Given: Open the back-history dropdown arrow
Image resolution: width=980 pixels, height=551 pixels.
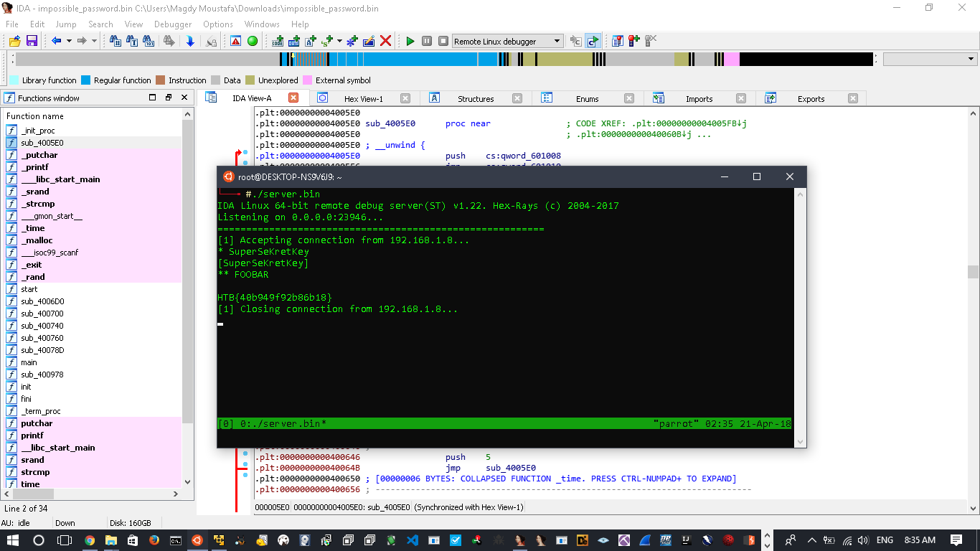Looking at the screenshot, I should tap(69, 41).
